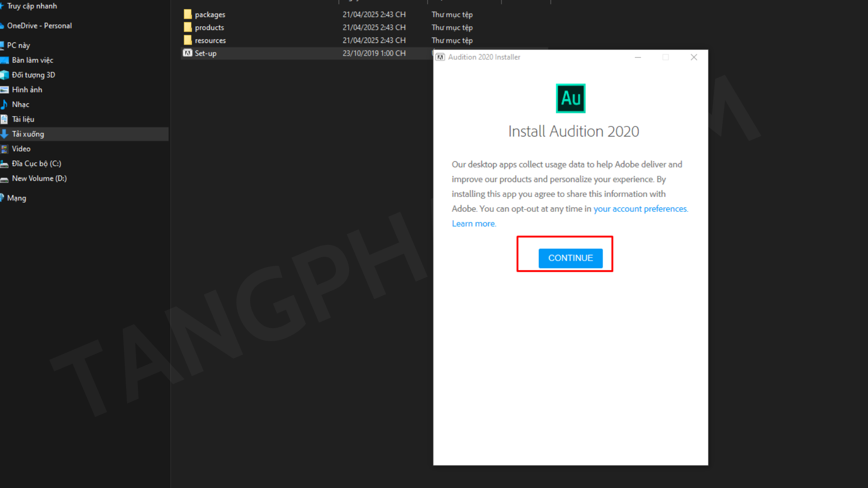Select the products folder

209,28
